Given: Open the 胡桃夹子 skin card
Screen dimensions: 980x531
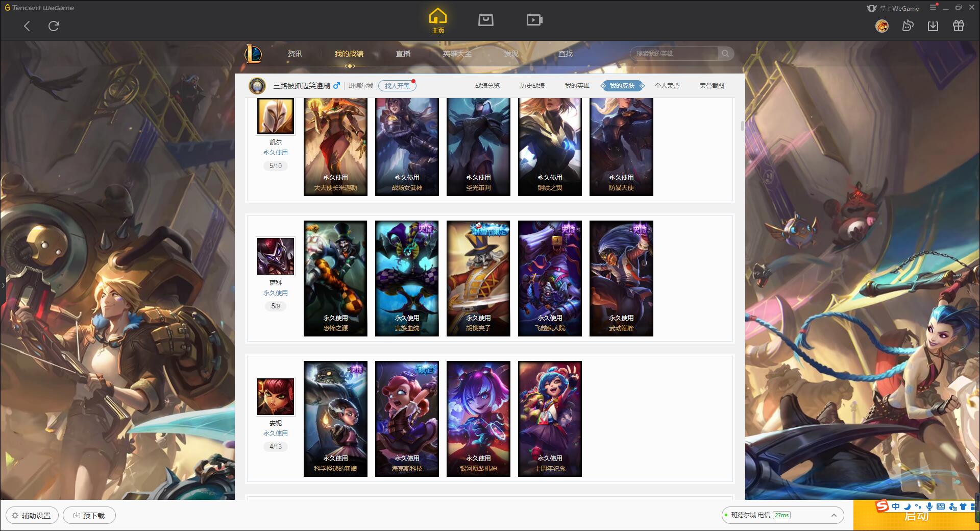Looking at the screenshot, I should click(x=478, y=278).
